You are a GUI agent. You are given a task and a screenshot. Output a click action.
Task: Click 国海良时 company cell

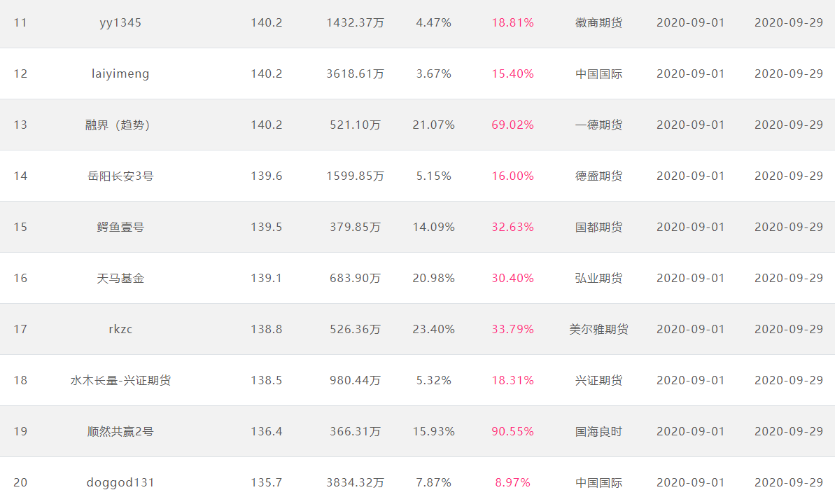(598, 432)
